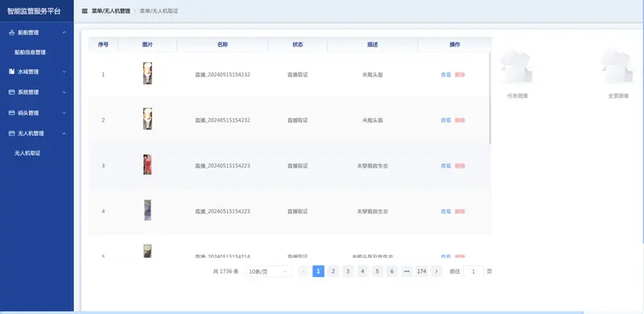Click 未戴头盔 in row 1
Image resolution: width=644 pixels, height=314 pixels.
373,75
